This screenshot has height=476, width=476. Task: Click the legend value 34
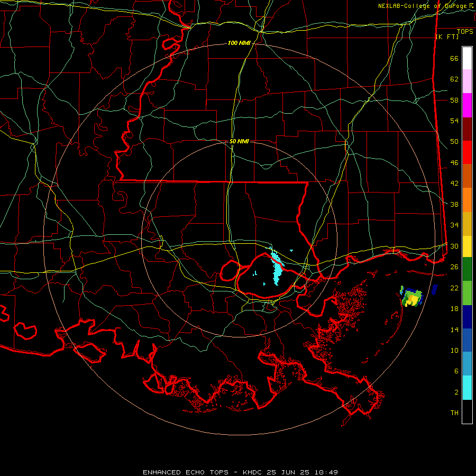click(x=454, y=225)
